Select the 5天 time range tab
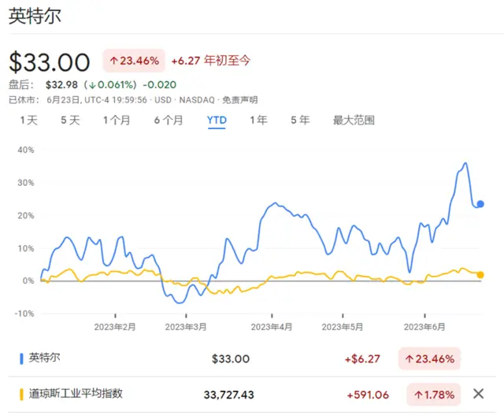 [70, 121]
